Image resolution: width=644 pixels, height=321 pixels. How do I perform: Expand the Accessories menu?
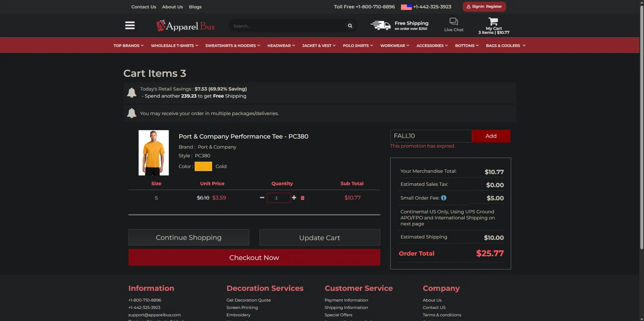[x=432, y=45]
